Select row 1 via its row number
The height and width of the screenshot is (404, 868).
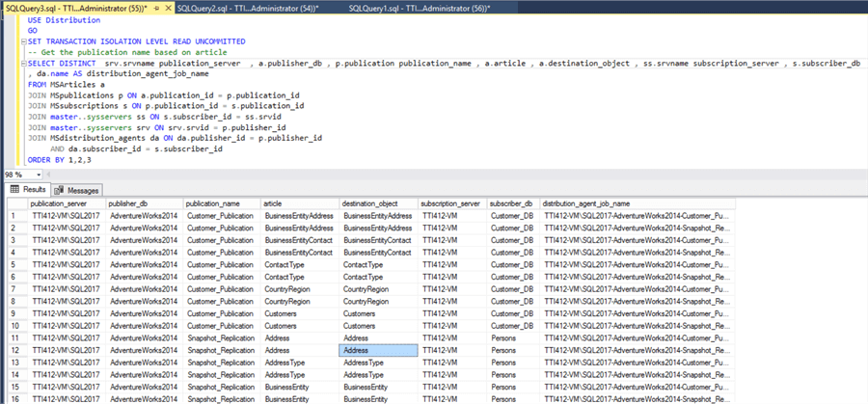tap(14, 216)
